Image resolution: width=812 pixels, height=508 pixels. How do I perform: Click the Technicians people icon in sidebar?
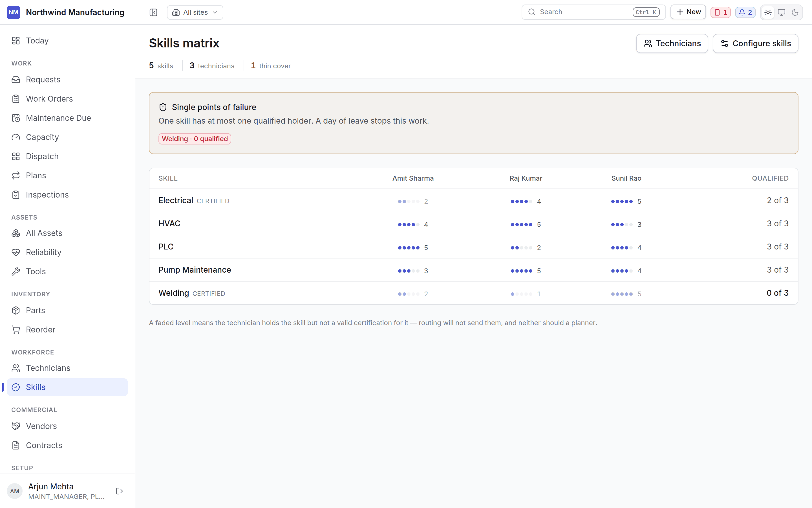tap(16, 368)
